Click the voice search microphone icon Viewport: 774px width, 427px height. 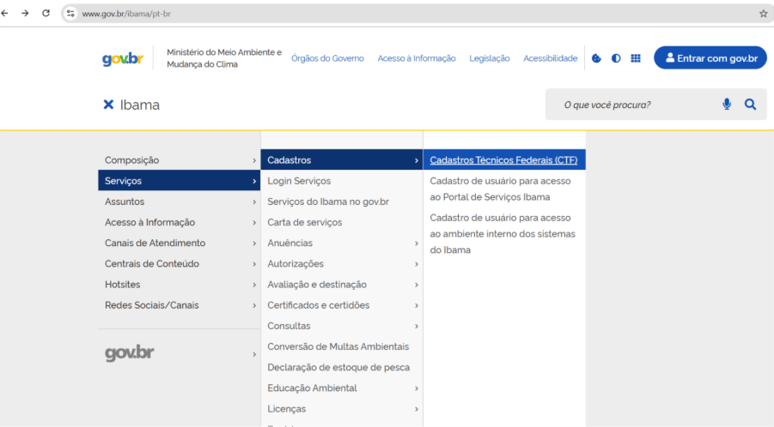pos(726,104)
